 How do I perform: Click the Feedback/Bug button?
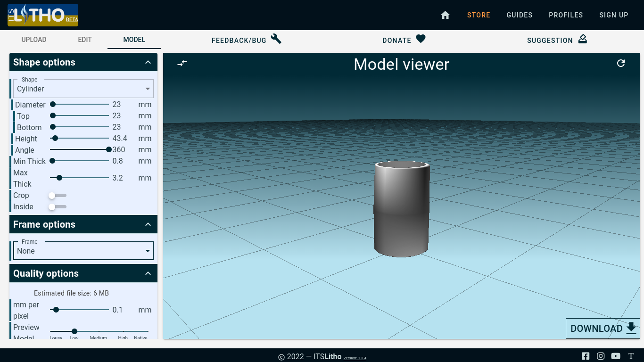(x=247, y=40)
